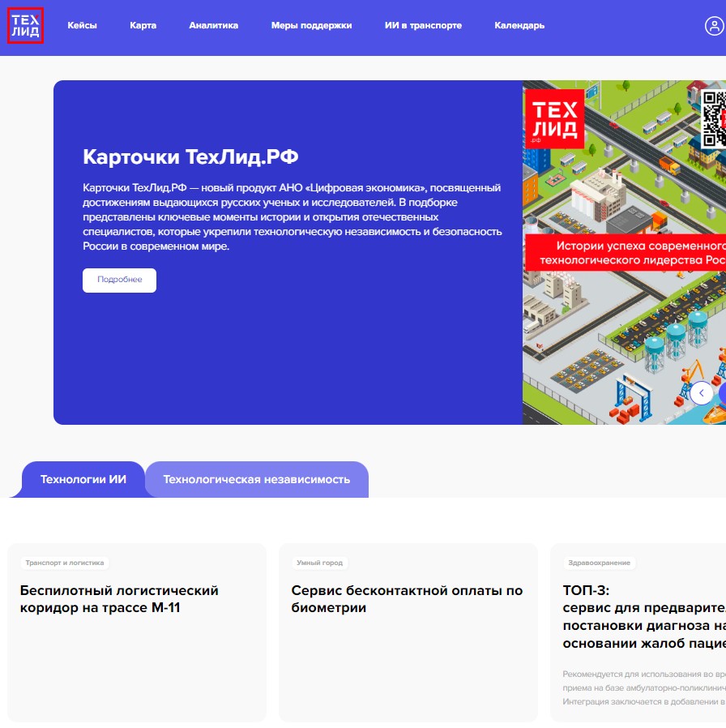Click the Рекомендуется для использования description text
The width and height of the screenshot is (726, 728).
(644, 687)
